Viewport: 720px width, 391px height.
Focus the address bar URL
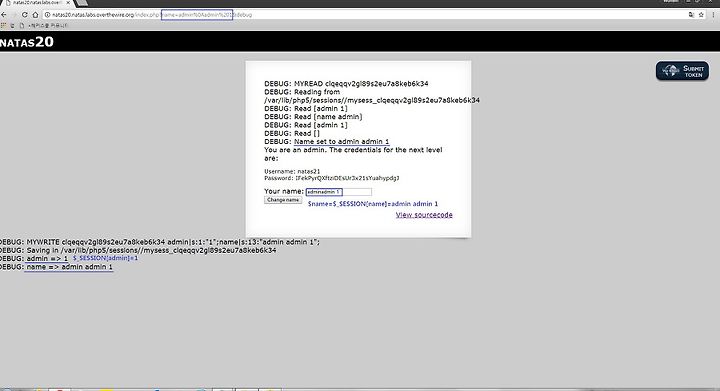(x=367, y=15)
